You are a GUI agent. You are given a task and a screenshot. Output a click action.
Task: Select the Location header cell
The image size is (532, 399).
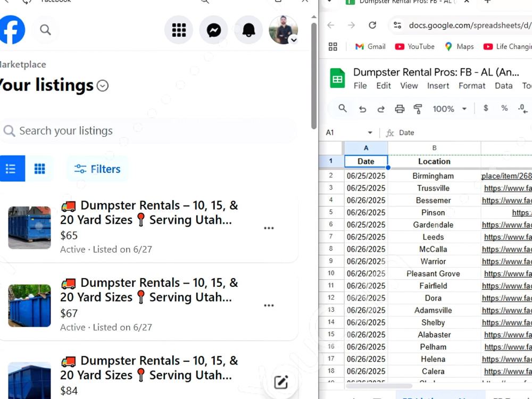[x=434, y=162]
